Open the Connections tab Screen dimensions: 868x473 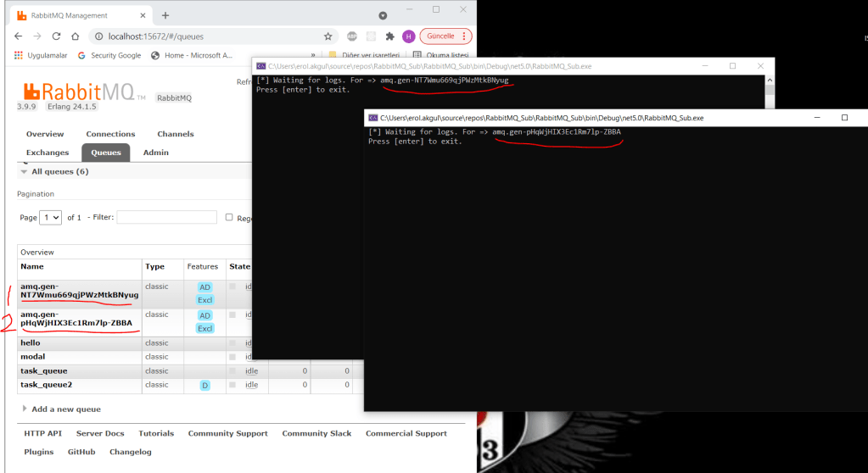tap(110, 134)
